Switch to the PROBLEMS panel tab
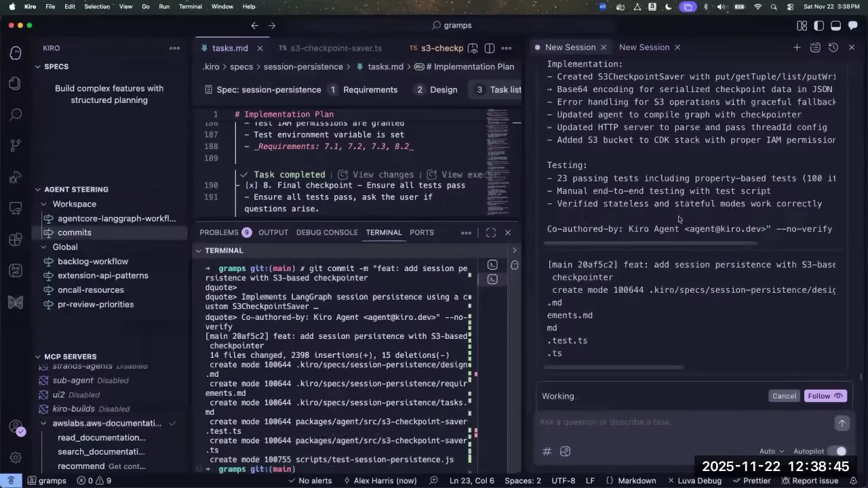Image resolution: width=868 pixels, height=488 pixels. tap(225, 232)
